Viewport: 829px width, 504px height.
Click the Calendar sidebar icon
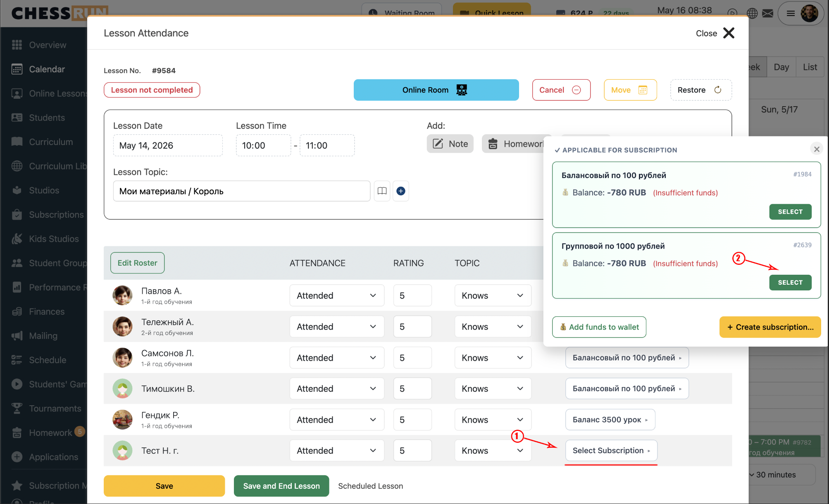[x=17, y=69]
